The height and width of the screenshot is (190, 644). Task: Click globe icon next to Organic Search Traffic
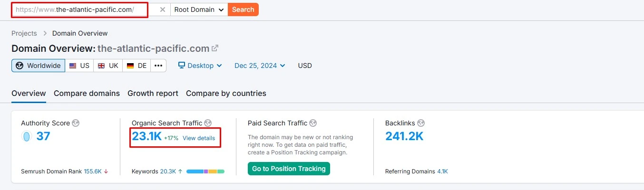click(208, 123)
